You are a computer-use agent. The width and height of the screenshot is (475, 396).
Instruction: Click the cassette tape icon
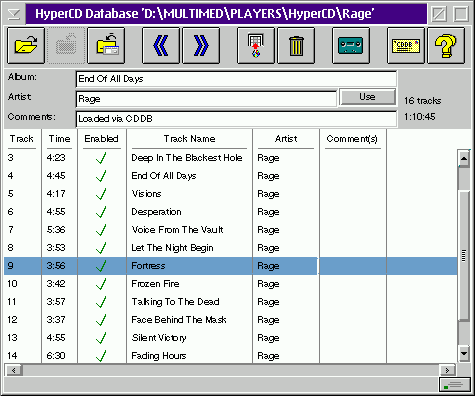[x=351, y=46]
